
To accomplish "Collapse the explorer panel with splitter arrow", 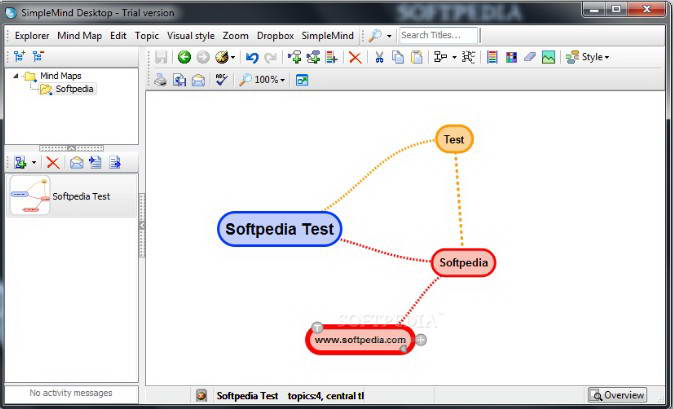I will (x=72, y=148).
